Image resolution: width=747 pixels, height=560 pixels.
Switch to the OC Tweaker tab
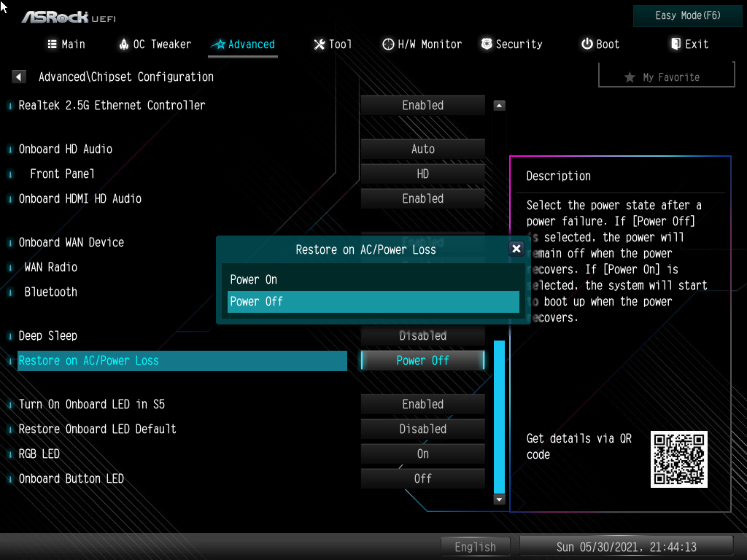(155, 44)
